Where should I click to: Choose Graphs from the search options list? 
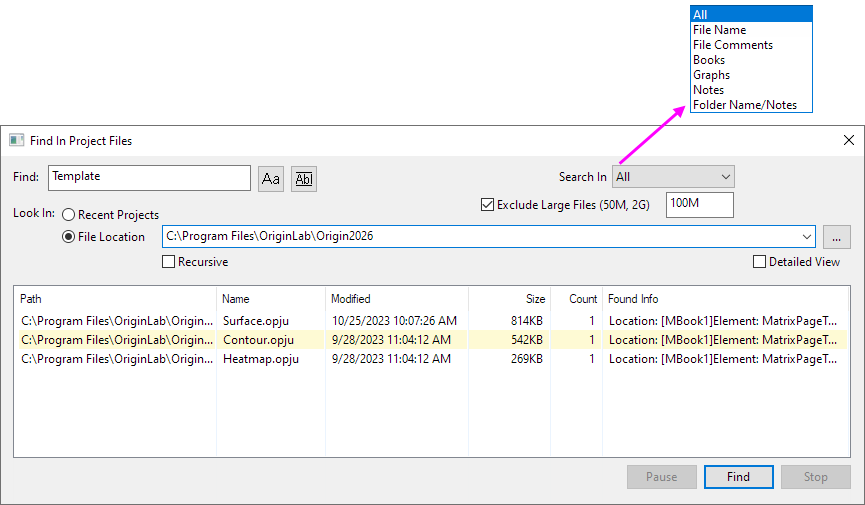coord(711,75)
